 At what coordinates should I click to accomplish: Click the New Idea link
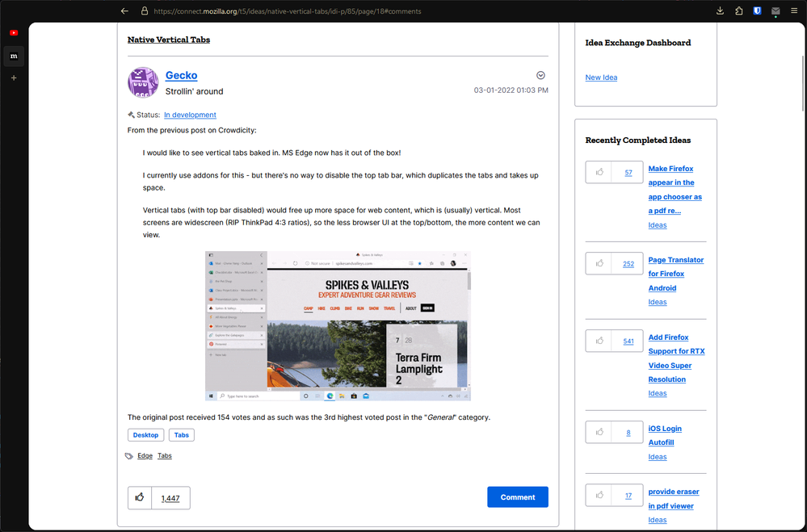601,77
